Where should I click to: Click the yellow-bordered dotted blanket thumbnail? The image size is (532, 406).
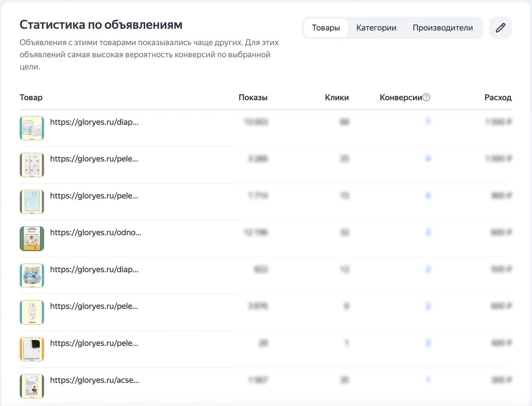[32, 349]
